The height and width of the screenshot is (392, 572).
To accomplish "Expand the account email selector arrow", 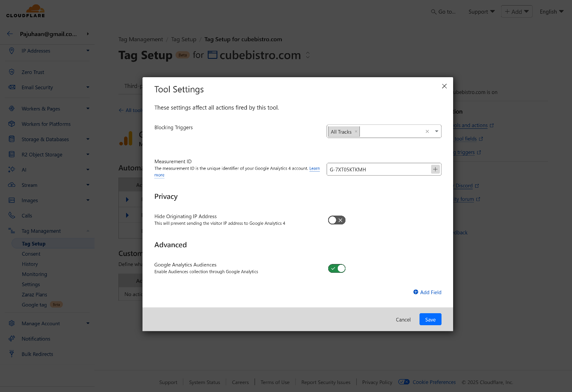I will pyautogui.click(x=88, y=34).
